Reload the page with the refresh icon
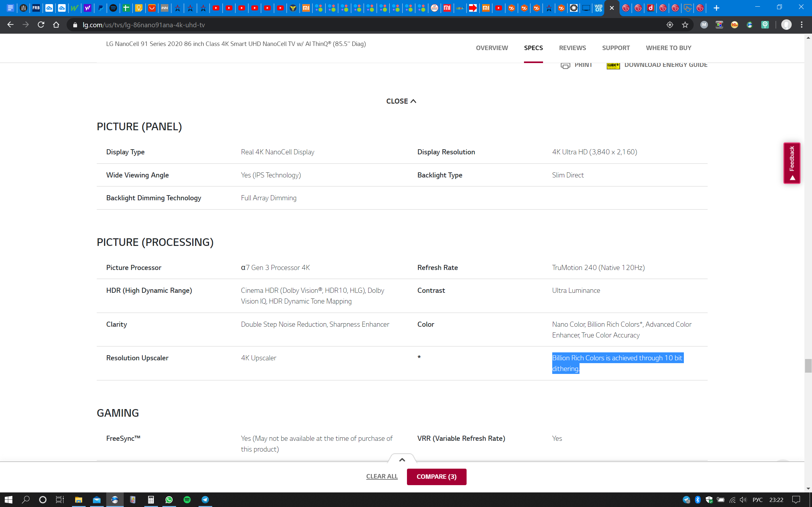The height and width of the screenshot is (507, 812). pos(41,25)
